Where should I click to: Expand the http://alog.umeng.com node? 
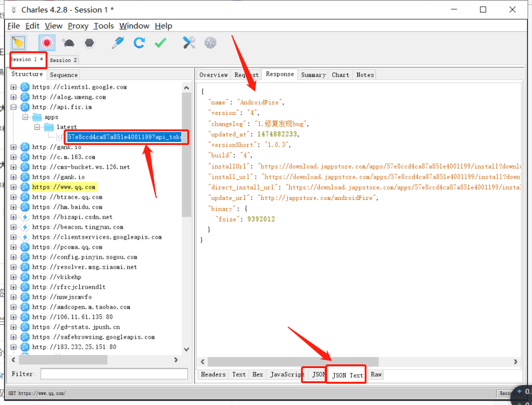pos(13,97)
